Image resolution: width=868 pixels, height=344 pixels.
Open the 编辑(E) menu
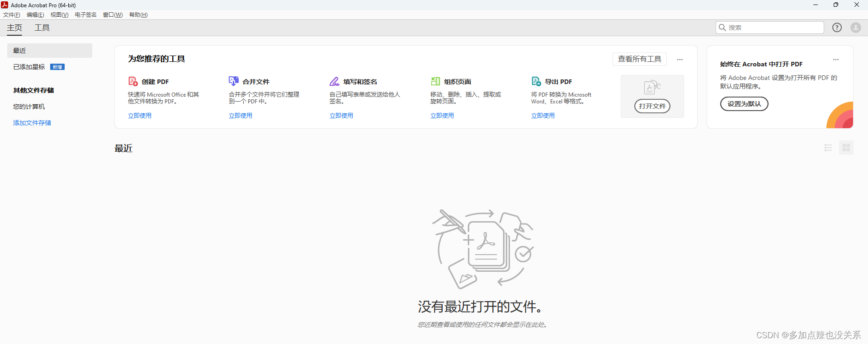(35, 15)
